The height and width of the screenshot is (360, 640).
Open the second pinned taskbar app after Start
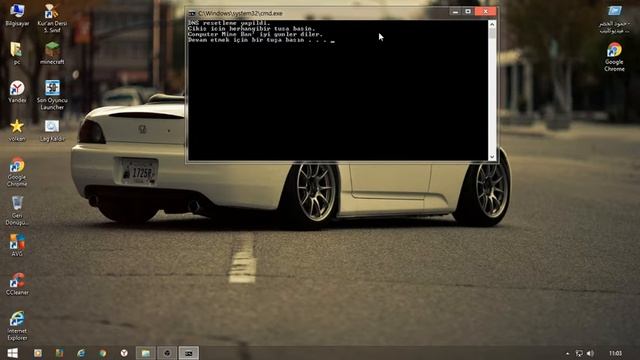(x=60, y=353)
